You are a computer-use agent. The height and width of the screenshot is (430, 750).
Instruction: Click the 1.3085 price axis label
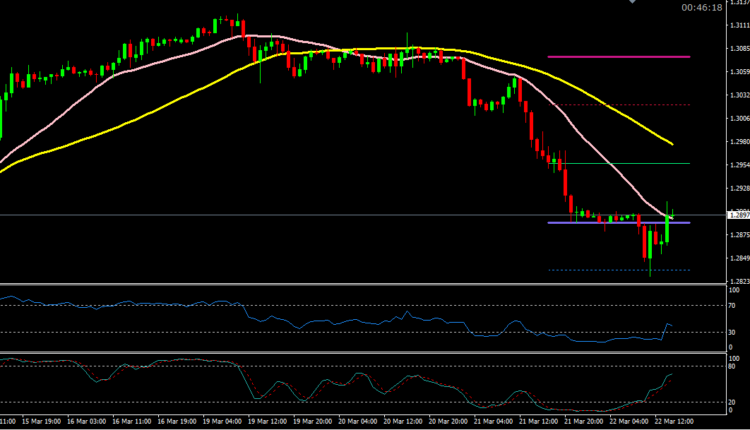[737, 49]
